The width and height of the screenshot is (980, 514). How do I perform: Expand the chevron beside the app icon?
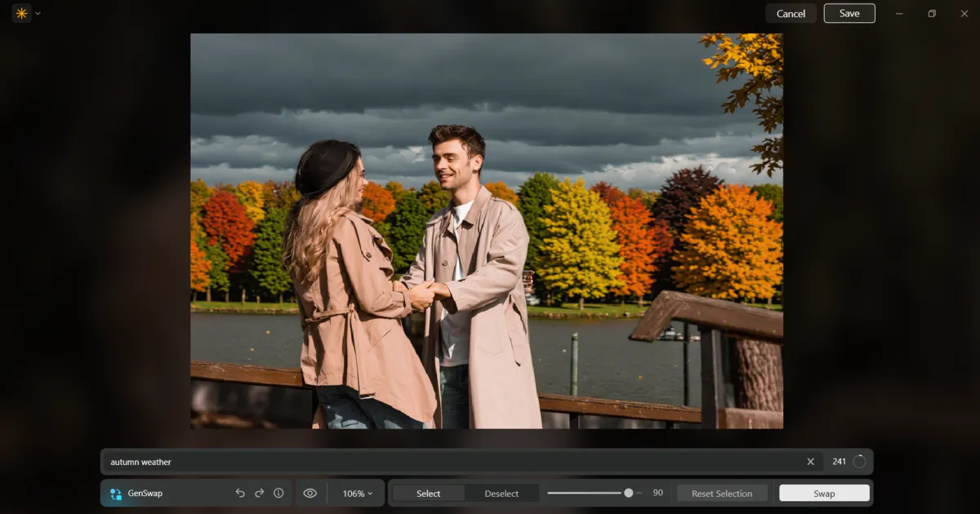pos(38,12)
